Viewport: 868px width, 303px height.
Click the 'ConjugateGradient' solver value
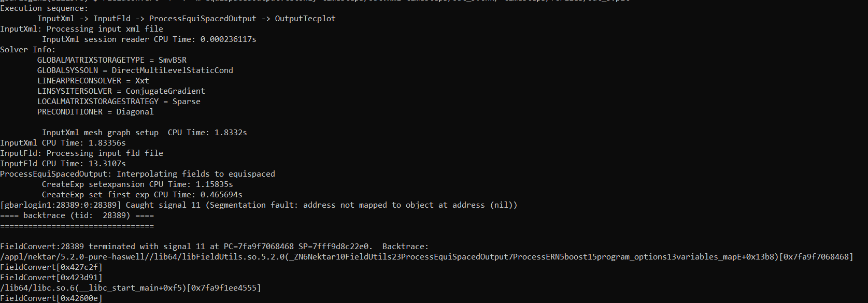[x=165, y=91]
